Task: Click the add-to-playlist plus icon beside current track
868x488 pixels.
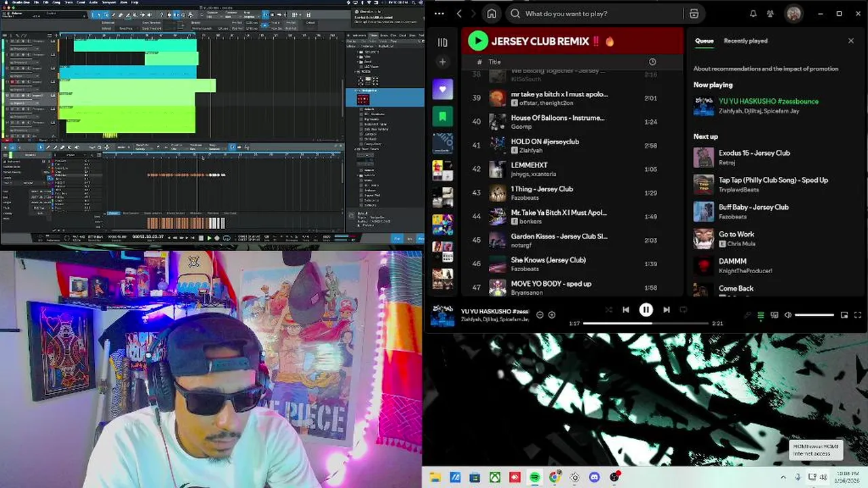Action: click(551, 314)
